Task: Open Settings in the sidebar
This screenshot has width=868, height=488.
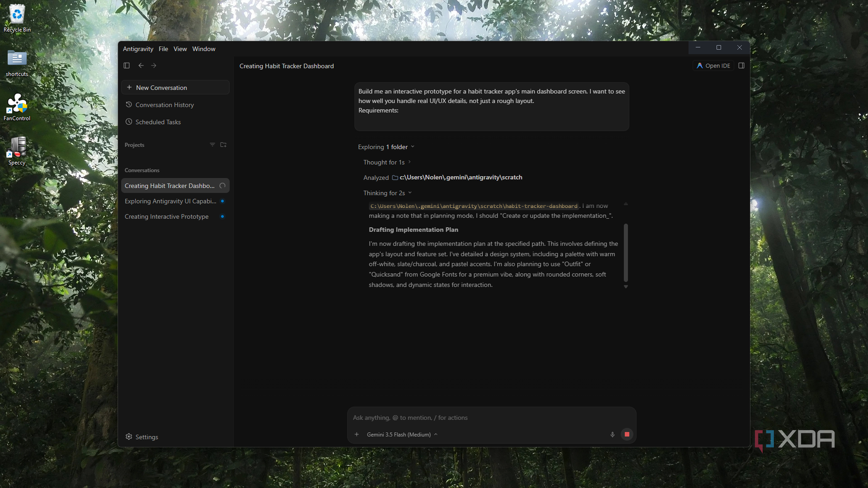Action: pyautogui.click(x=142, y=437)
